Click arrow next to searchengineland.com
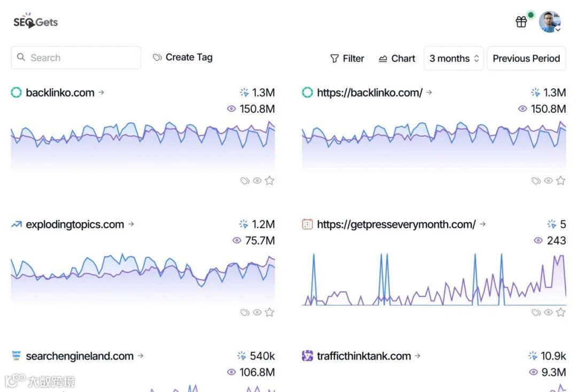577x392 pixels. 141,356
